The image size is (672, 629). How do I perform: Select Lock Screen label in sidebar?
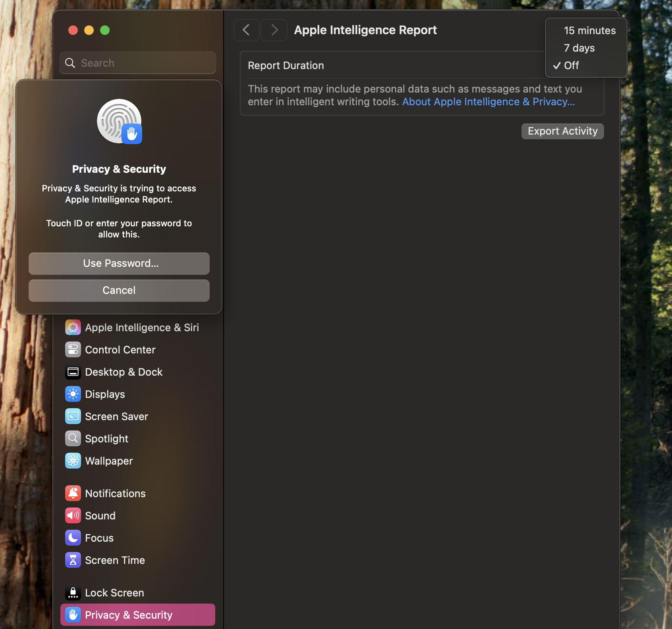click(114, 593)
